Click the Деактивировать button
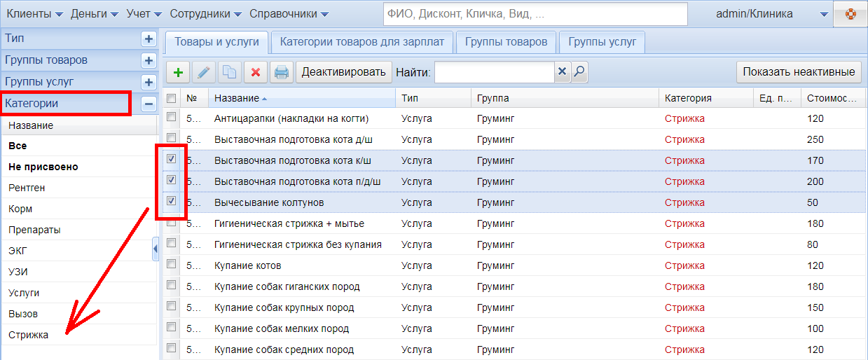Viewport: 868px width, 360px height. (343, 72)
